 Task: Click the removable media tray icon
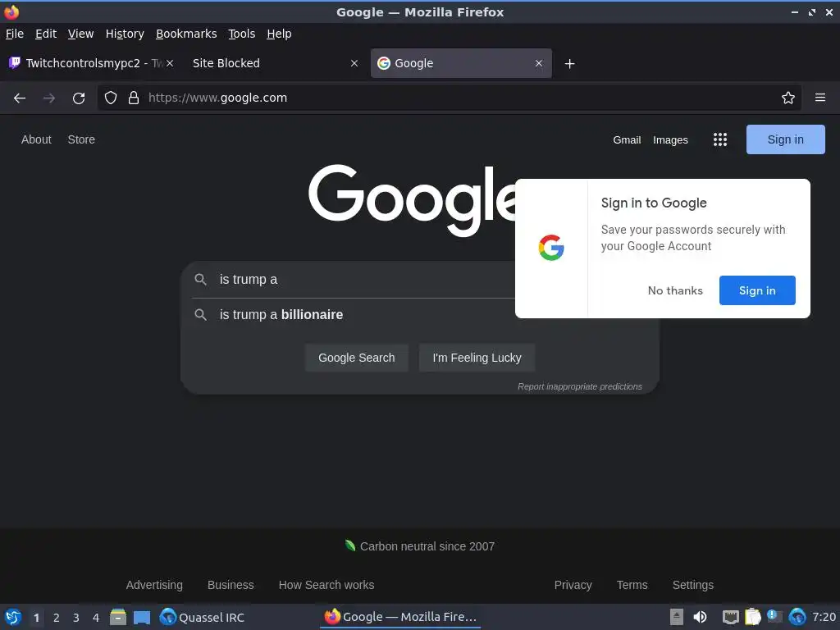coord(677,617)
